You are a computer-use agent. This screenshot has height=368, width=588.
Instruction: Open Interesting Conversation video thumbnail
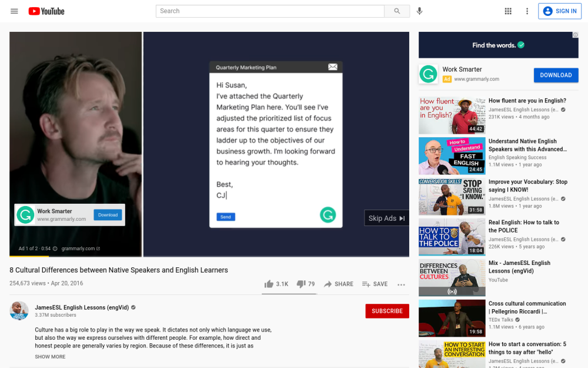click(x=452, y=354)
